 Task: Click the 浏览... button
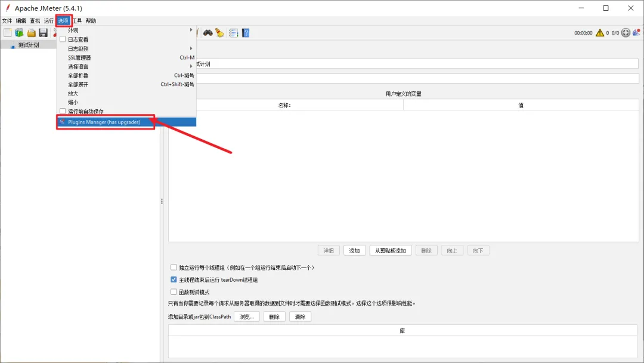coord(247,316)
